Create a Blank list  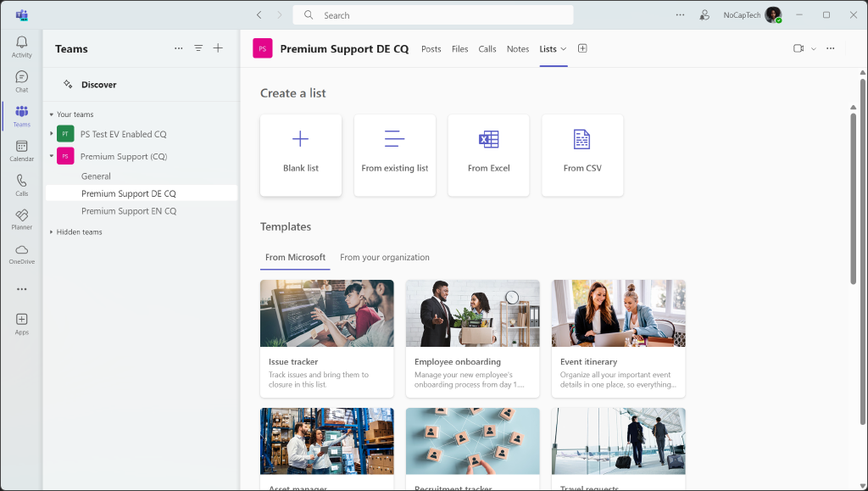(x=301, y=154)
